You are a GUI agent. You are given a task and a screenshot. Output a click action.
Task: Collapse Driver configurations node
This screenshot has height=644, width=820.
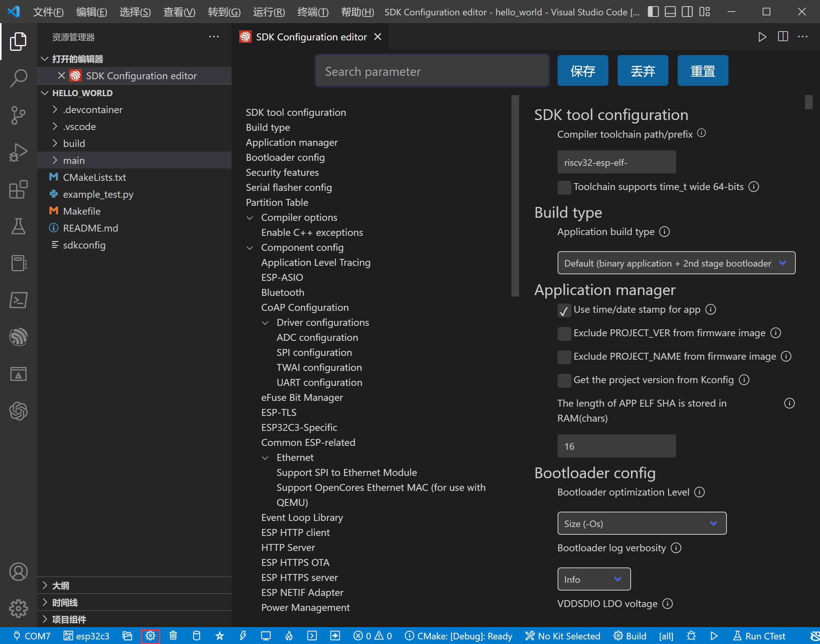click(265, 323)
